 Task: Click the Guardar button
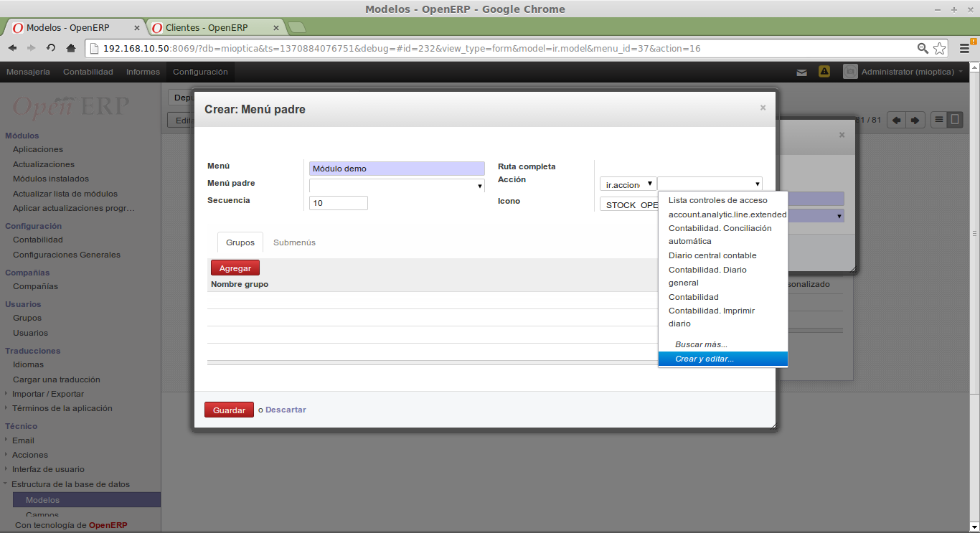229,410
